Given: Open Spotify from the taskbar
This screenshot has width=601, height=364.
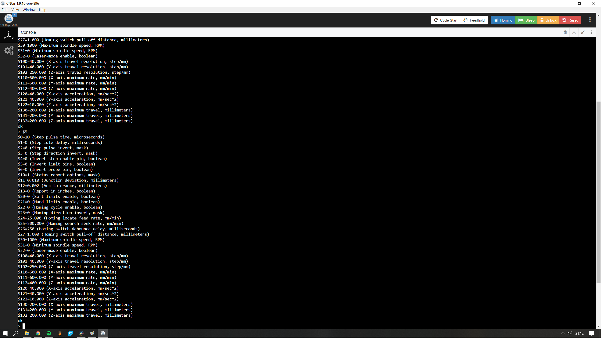Looking at the screenshot, I should (x=49, y=333).
